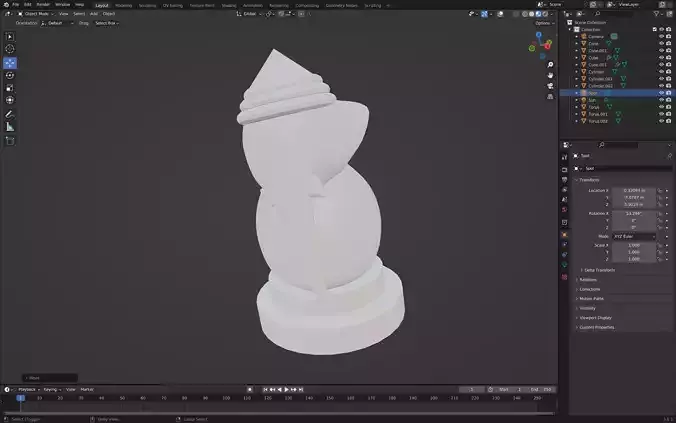Expand the Relations panel

click(x=587, y=280)
